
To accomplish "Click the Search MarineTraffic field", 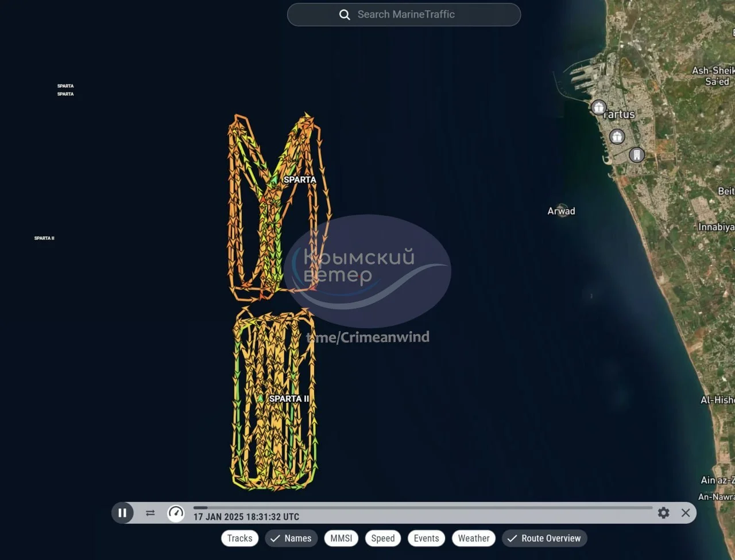I will click(x=413, y=14).
